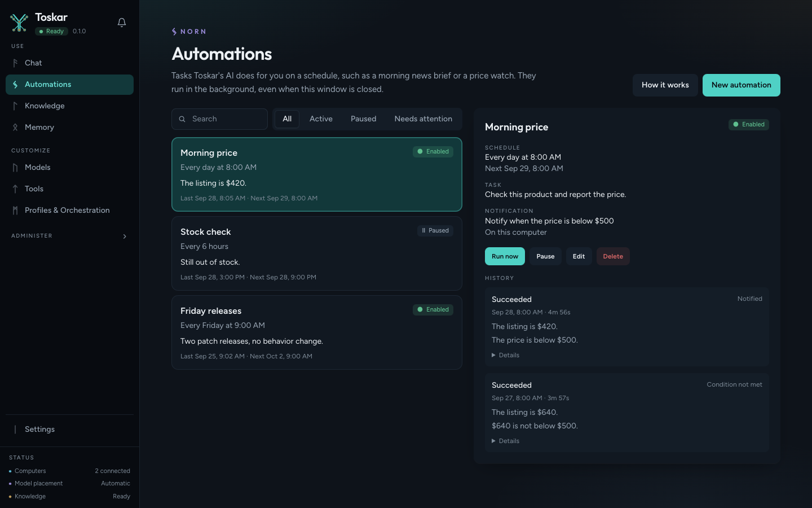Select the Stock check automation card
The image size is (812, 508).
click(x=317, y=253)
